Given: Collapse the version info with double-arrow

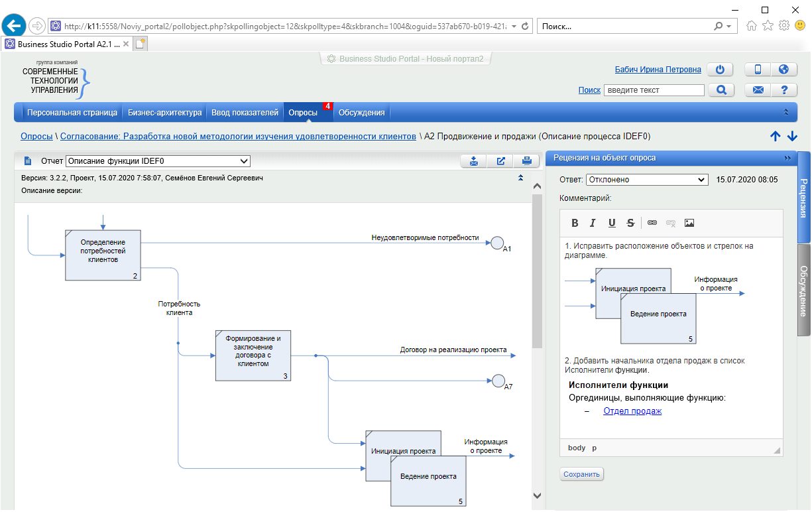Looking at the screenshot, I should (x=520, y=178).
